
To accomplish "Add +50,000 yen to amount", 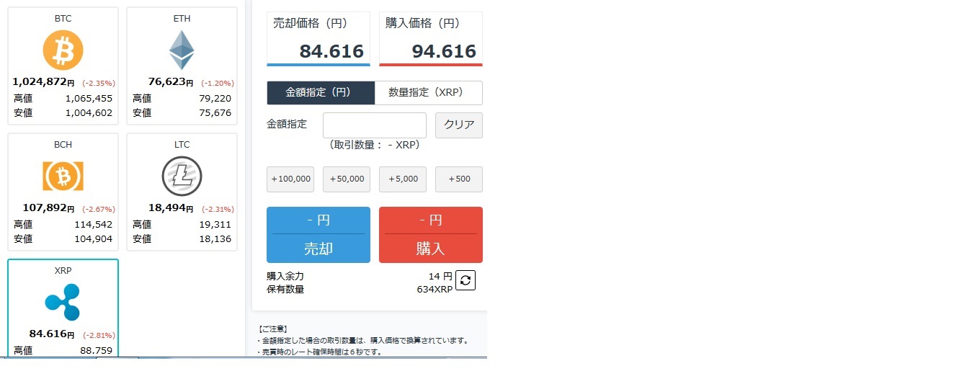I will [x=347, y=179].
